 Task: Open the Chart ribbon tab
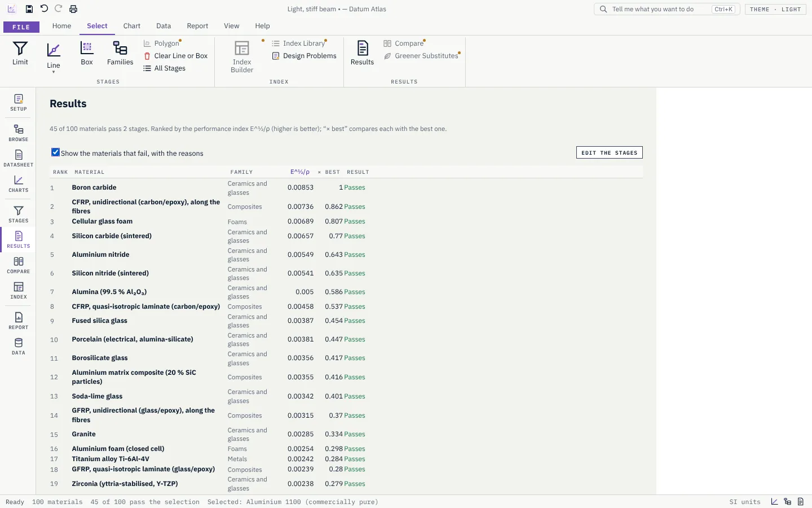(x=132, y=26)
